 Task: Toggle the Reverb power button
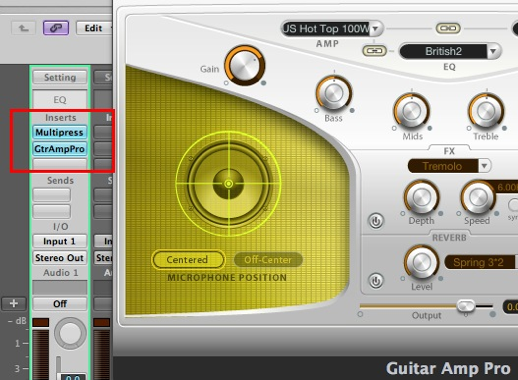point(376,281)
